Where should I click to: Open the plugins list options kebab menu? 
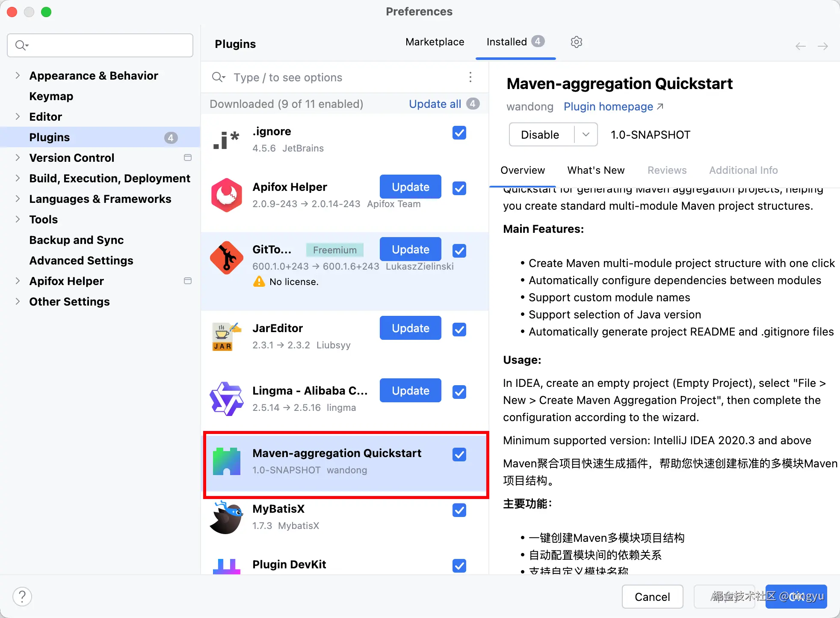pos(470,77)
